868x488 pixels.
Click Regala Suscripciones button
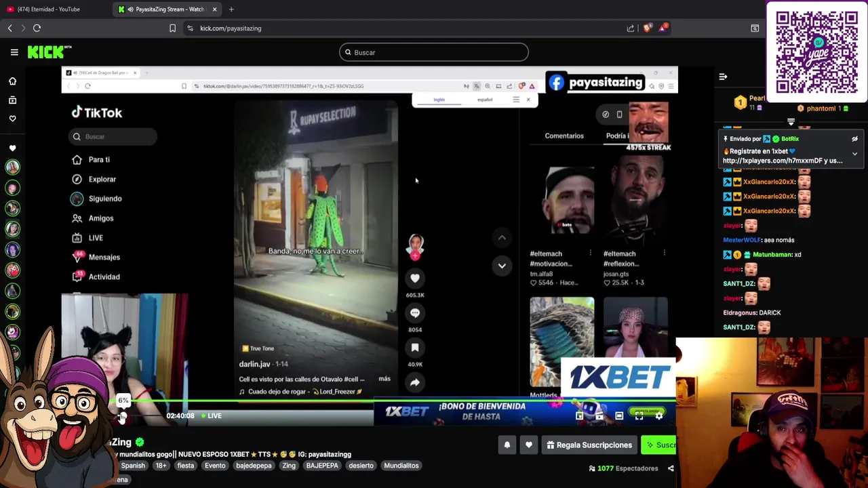tap(589, 445)
